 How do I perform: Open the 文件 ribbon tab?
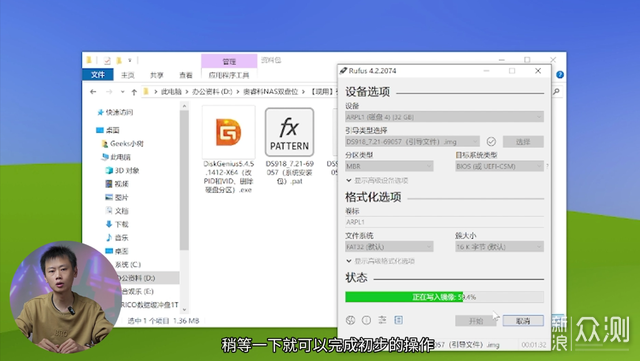(98, 75)
